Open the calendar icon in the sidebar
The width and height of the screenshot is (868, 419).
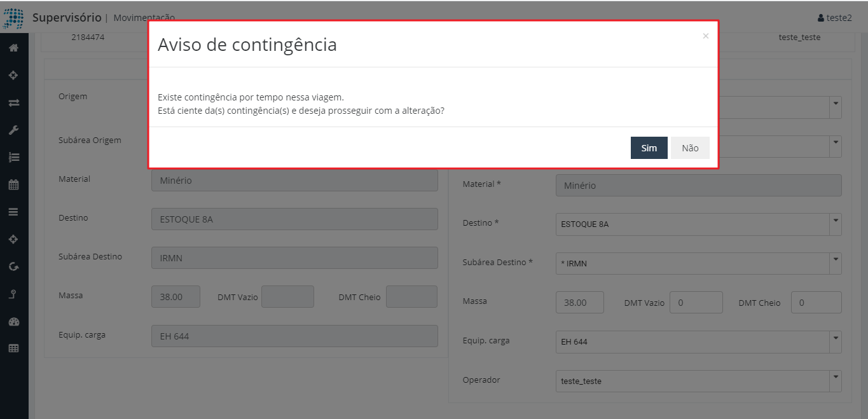[13, 184]
